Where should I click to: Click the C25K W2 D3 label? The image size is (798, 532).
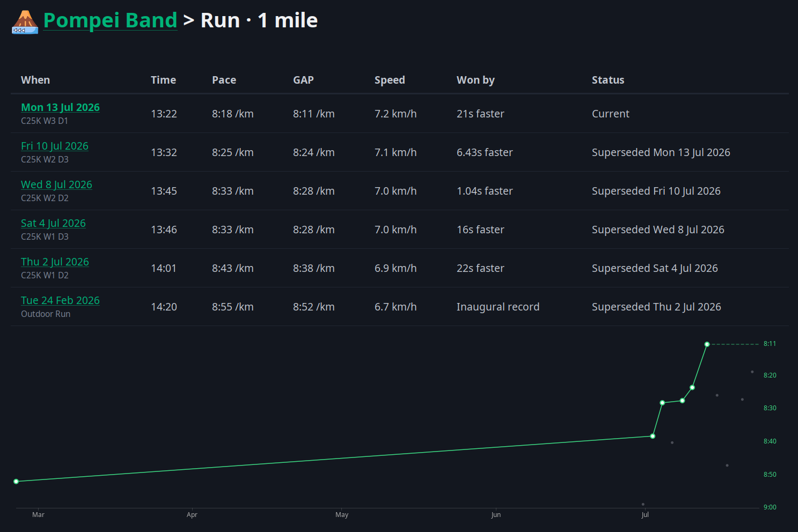point(45,160)
